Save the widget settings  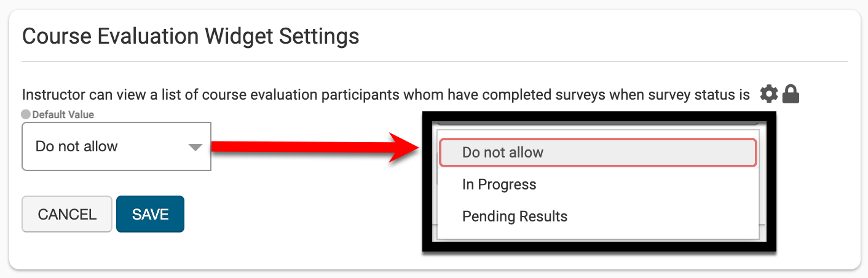tap(150, 214)
